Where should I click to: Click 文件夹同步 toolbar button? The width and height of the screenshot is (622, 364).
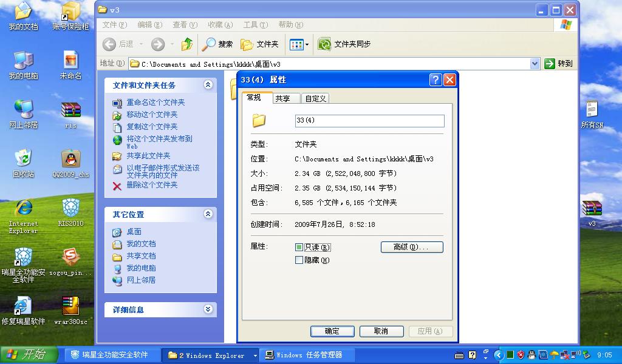[344, 44]
